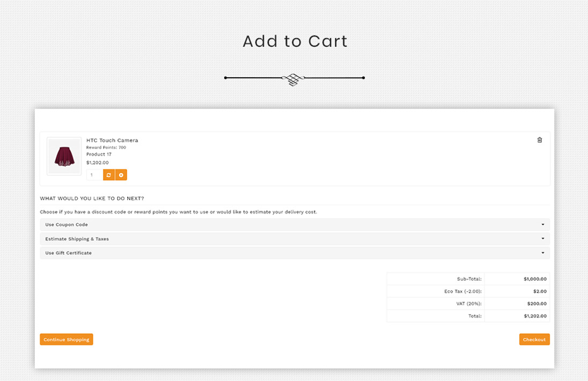Focus the quantity input field
This screenshot has height=381, width=588.
[x=94, y=175]
